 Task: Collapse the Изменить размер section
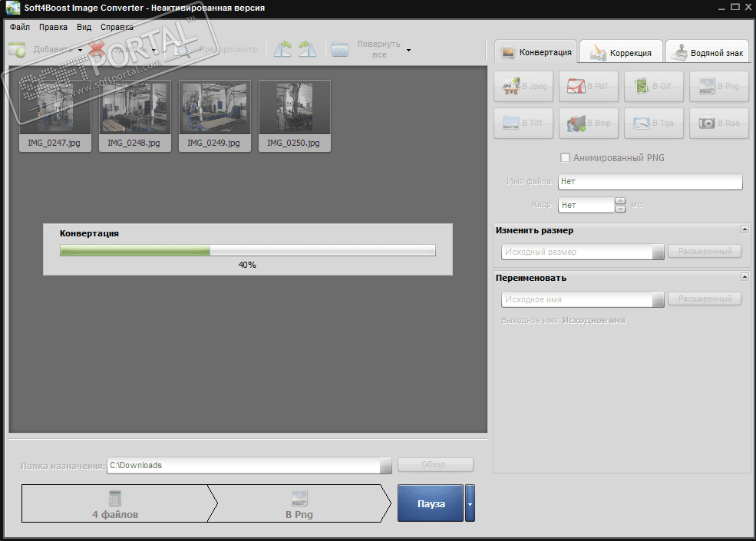click(x=744, y=229)
